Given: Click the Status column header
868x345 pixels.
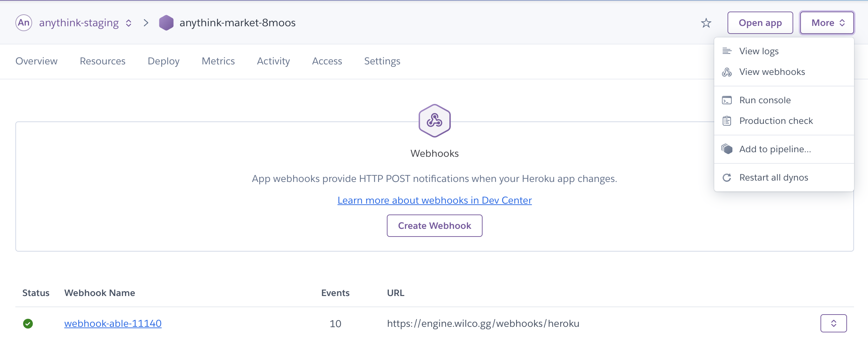Looking at the screenshot, I should pyautogui.click(x=36, y=293).
